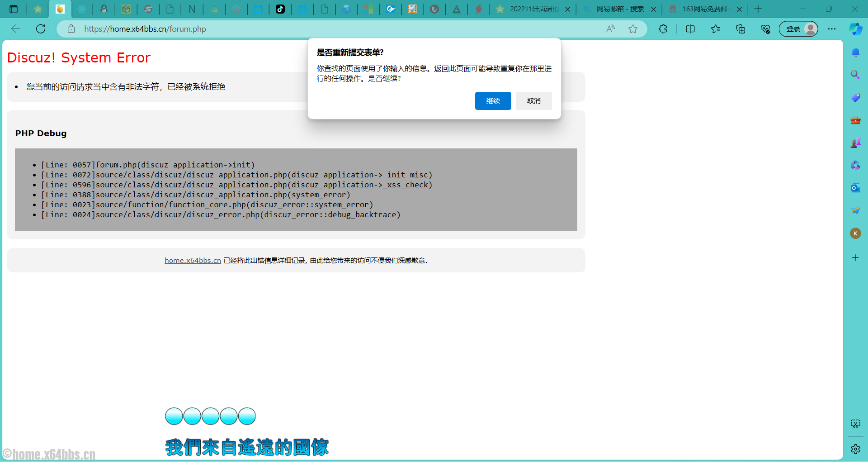Click the 取消 button in the dialog
Screen dimensions: 868x462
[x=533, y=101]
